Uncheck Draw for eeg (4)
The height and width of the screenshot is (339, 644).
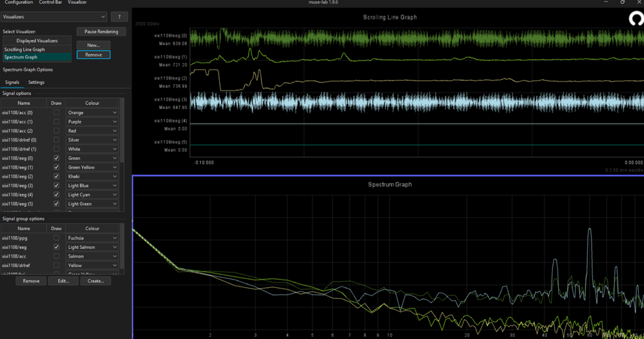pos(56,195)
